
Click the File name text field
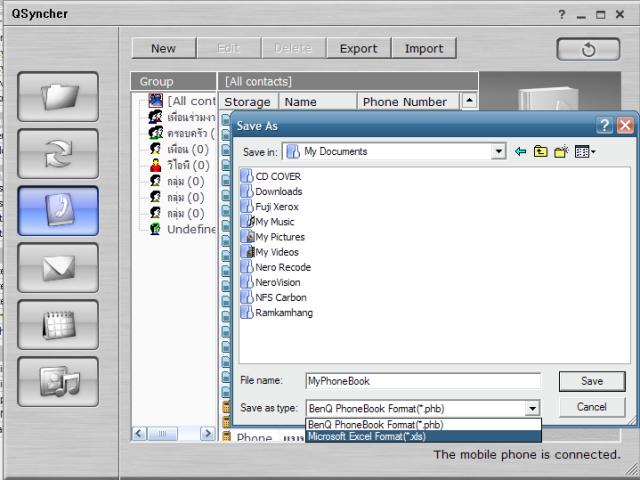tap(422, 381)
